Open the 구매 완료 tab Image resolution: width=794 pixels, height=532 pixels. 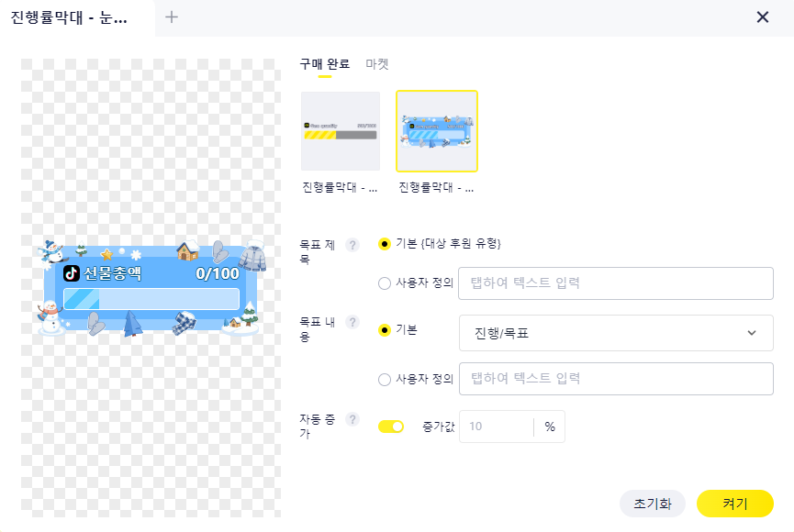click(x=324, y=64)
